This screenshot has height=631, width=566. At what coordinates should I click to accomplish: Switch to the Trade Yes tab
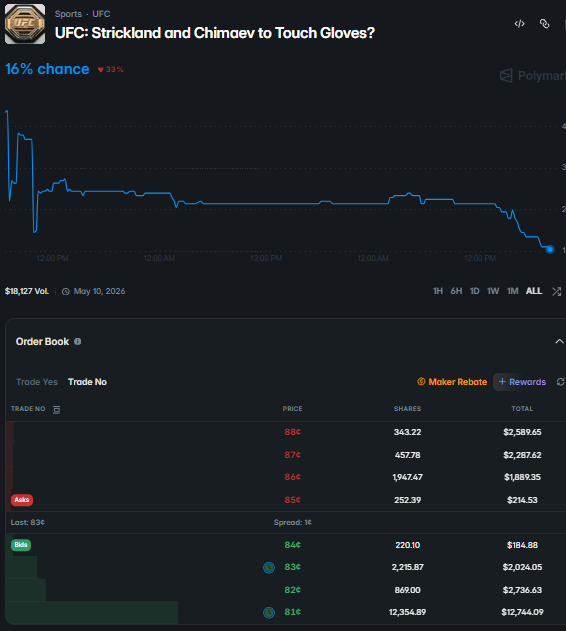pos(37,382)
